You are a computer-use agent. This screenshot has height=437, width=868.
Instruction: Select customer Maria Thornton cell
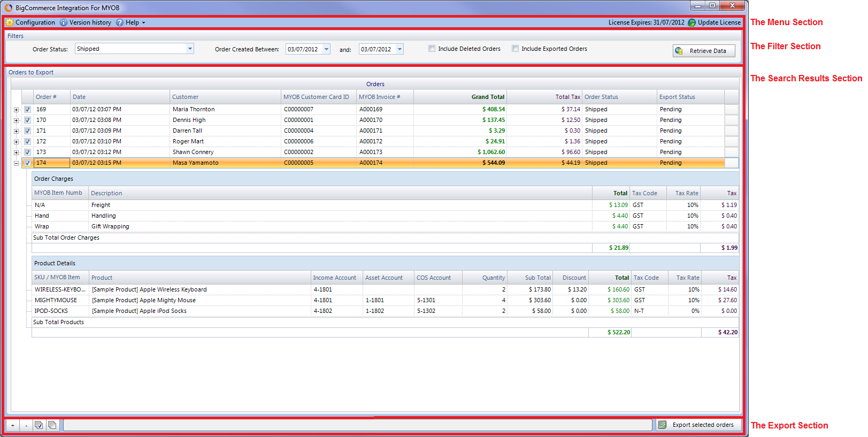pos(225,109)
